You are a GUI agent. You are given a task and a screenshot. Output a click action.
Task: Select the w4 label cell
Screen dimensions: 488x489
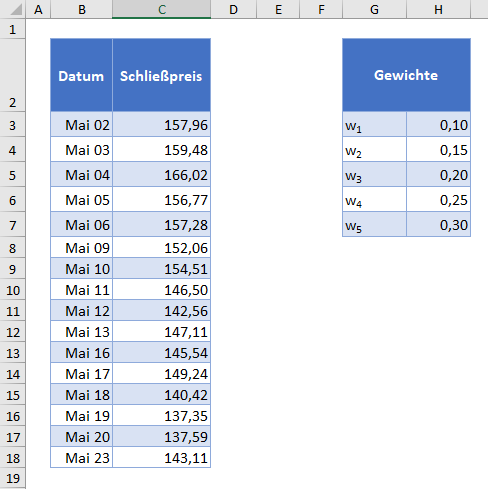coord(374,199)
